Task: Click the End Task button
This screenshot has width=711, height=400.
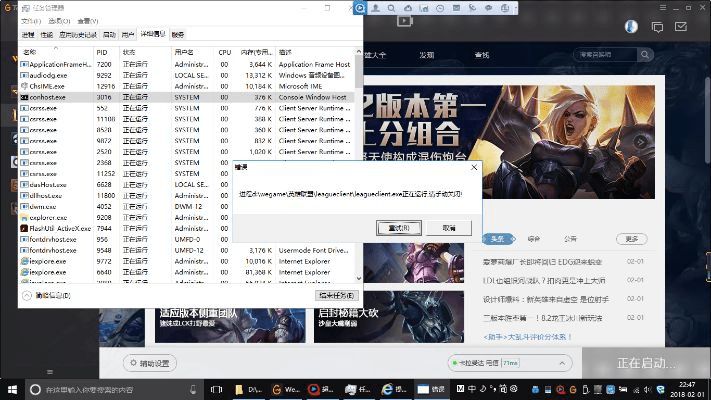Action: point(337,295)
